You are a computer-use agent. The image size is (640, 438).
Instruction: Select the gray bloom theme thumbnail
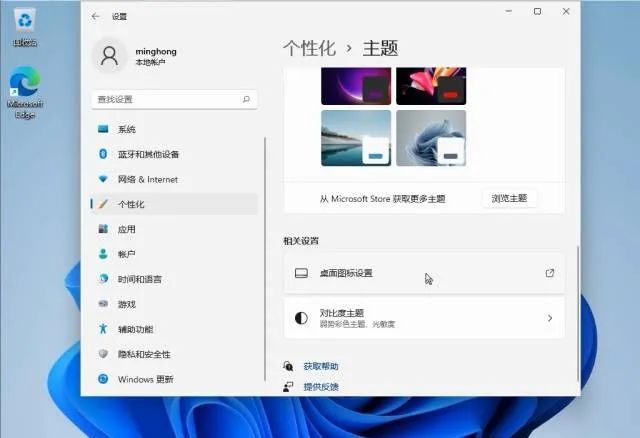[431, 138]
